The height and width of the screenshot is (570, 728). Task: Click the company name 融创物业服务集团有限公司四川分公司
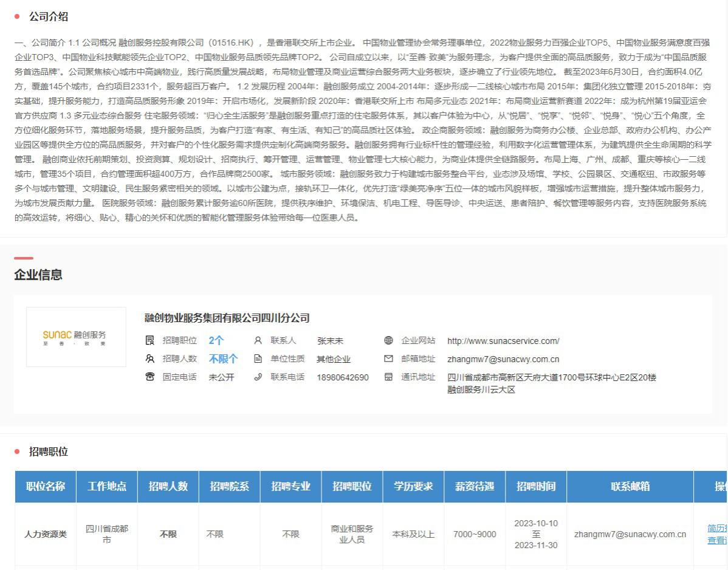point(227,318)
